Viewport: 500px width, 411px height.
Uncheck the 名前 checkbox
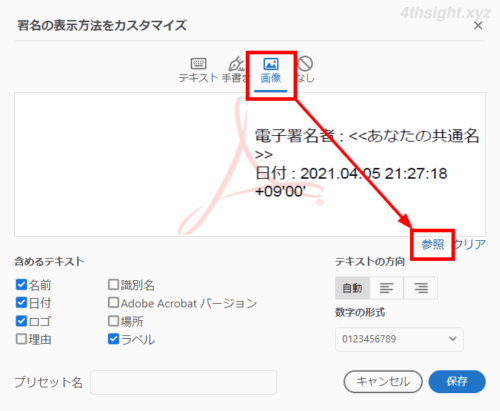click(x=21, y=285)
